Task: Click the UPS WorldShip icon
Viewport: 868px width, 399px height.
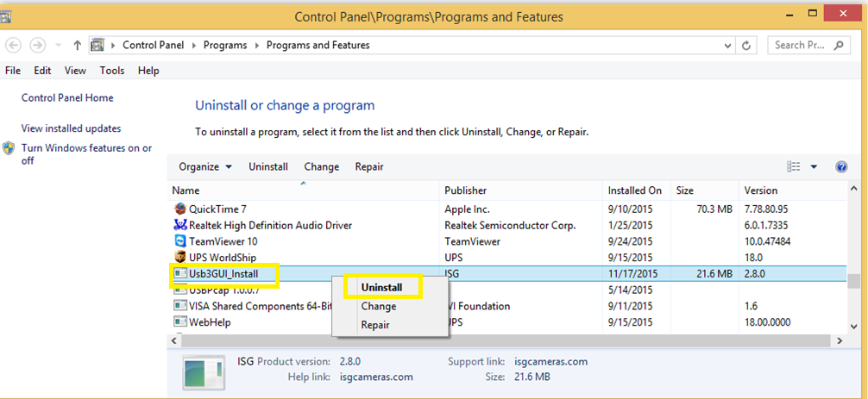Action: [x=180, y=258]
